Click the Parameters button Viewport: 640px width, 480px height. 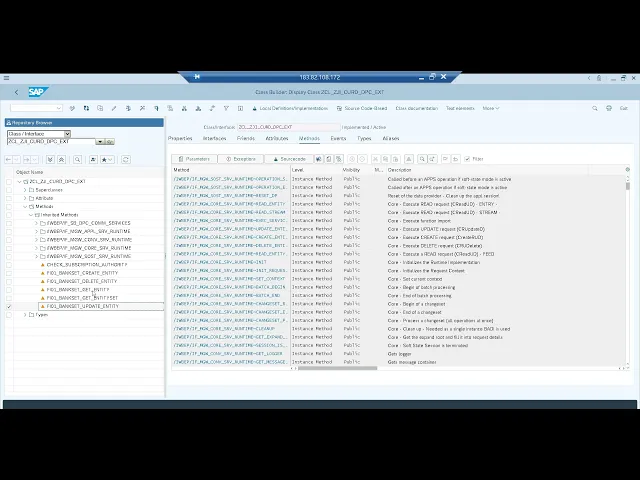click(194, 159)
